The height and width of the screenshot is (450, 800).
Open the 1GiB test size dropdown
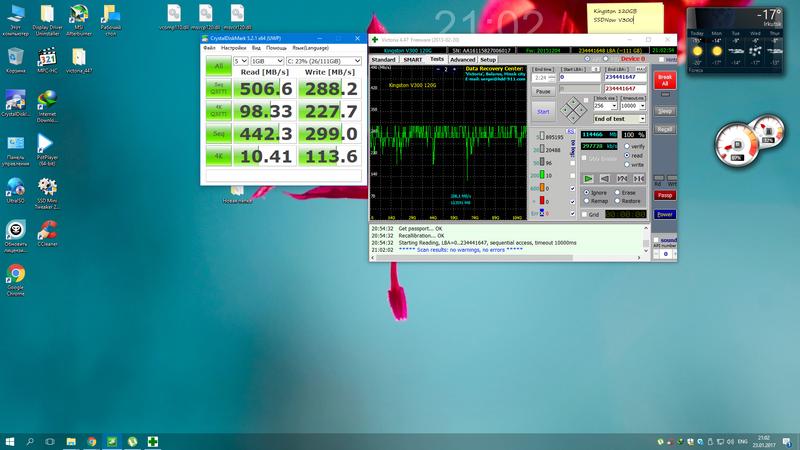[x=267, y=61]
